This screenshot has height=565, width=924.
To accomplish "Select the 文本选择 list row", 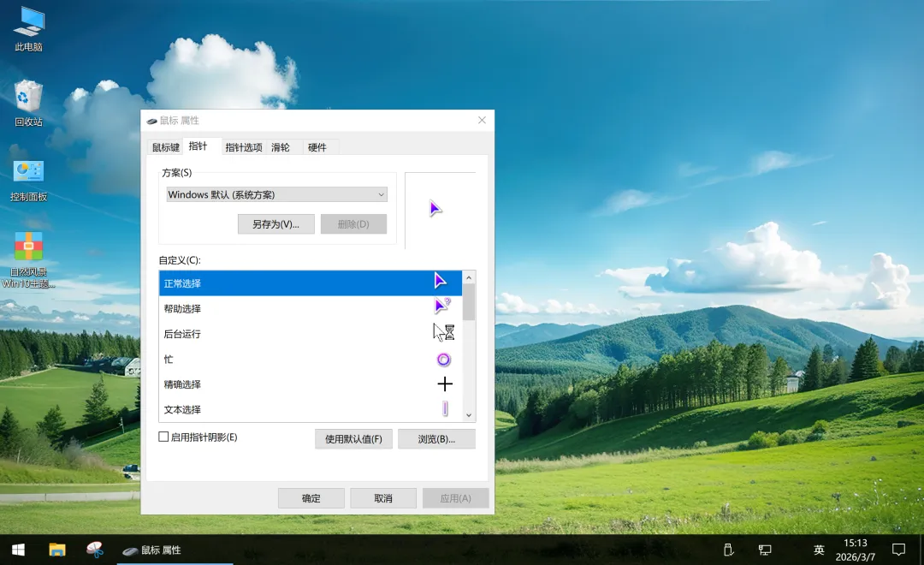I will pyautogui.click(x=311, y=409).
